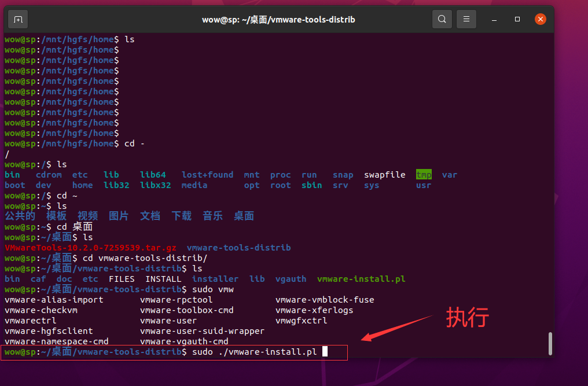Open terminal search
Image resolution: width=588 pixels, height=386 pixels.
pyautogui.click(x=442, y=19)
